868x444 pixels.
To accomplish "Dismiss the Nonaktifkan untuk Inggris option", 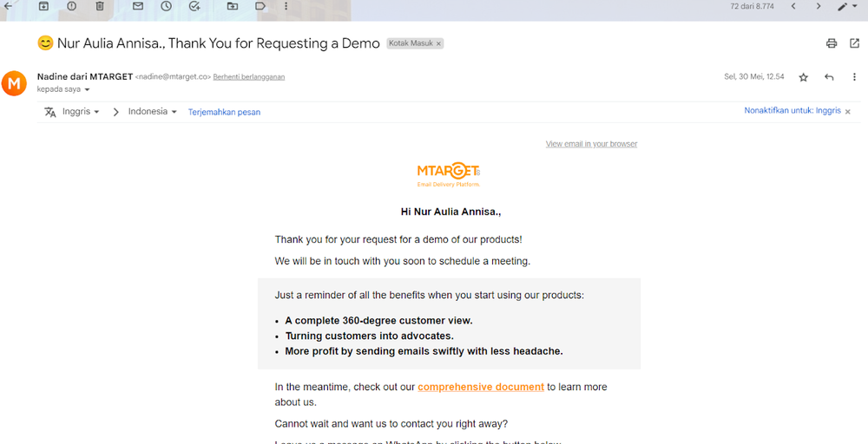I will [x=847, y=112].
